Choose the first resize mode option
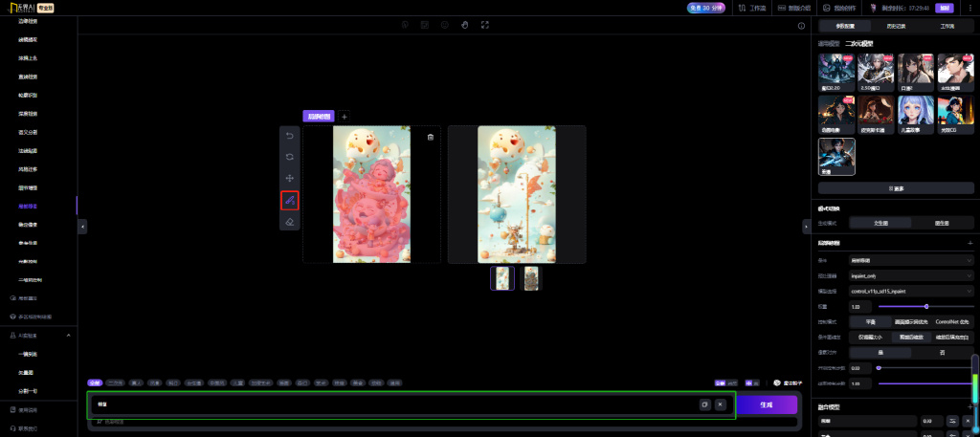The width and height of the screenshot is (980, 437). click(x=870, y=338)
